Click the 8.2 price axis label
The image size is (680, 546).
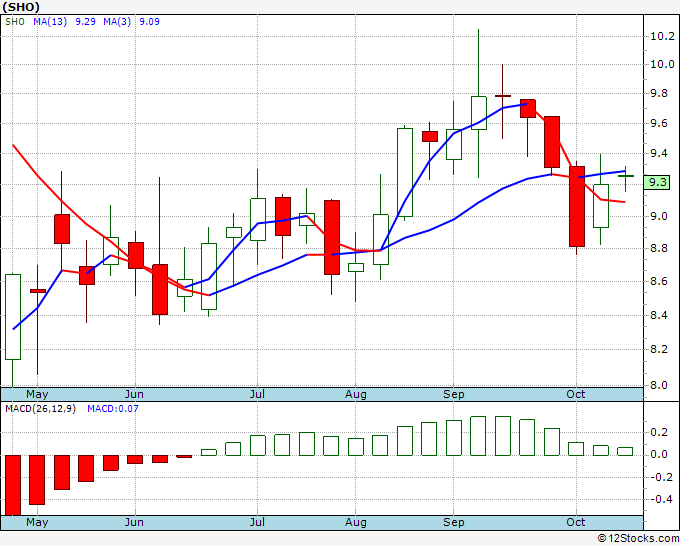click(659, 350)
